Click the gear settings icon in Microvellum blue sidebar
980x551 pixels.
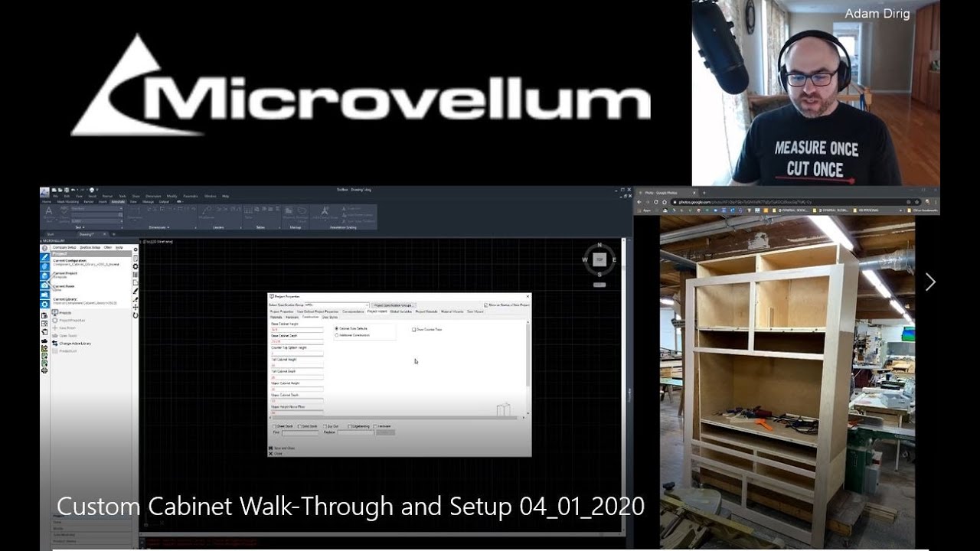(x=45, y=304)
